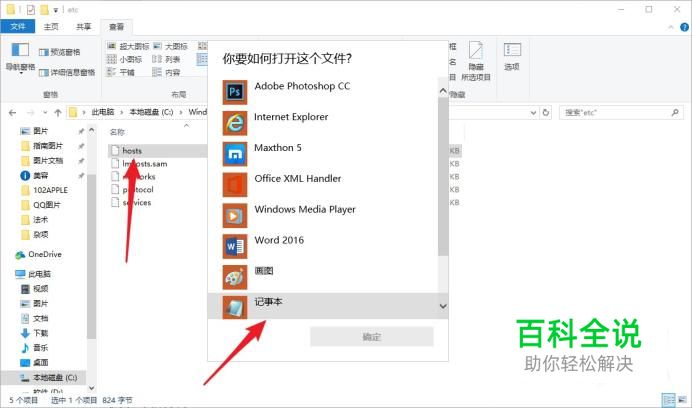Select the 查看 ribbon tab
Screen dimensions: 692x408
[117, 26]
